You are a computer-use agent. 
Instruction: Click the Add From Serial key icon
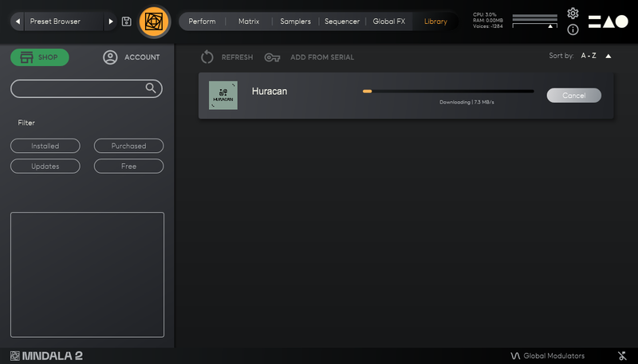click(x=272, y=57)
